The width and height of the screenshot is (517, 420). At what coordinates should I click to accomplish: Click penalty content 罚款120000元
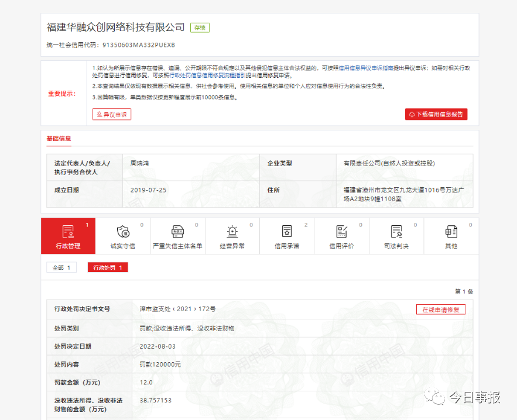(x=160, y=364)
